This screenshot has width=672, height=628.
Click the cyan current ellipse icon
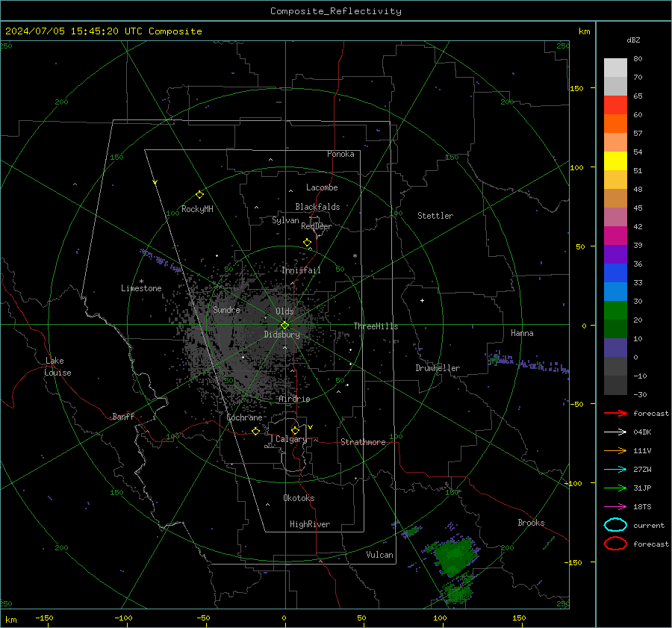(615, 525)
